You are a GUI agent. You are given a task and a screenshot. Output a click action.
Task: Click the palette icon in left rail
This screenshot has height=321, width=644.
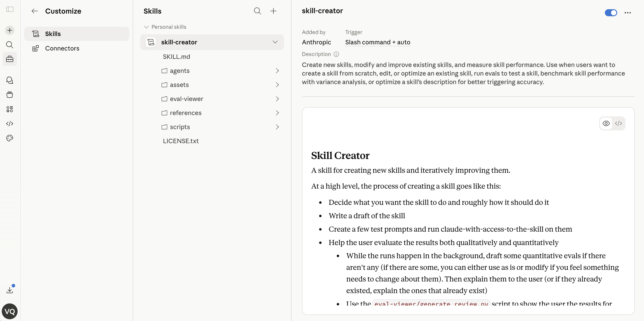click(x=10, y=138)
